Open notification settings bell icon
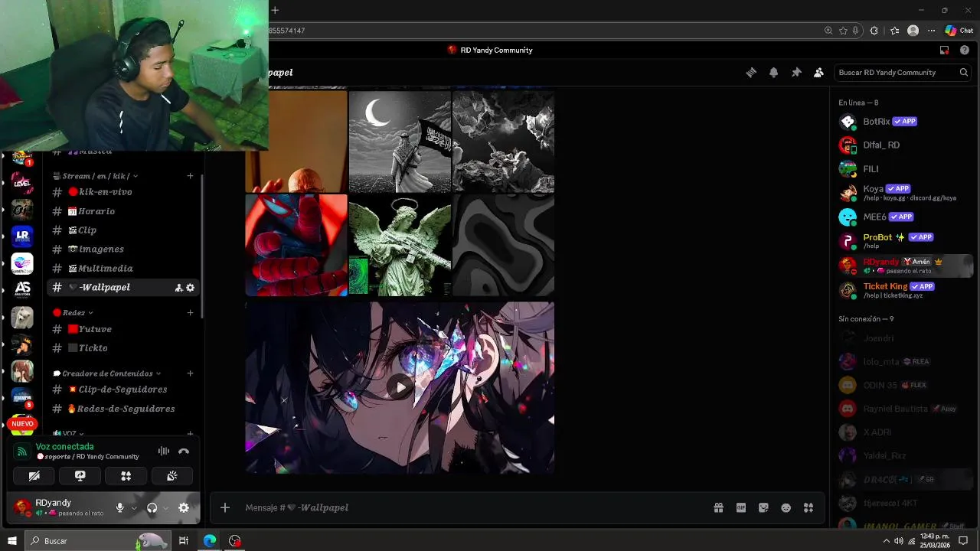Screen dimensions: 980x551 click(x=773, y=72)
